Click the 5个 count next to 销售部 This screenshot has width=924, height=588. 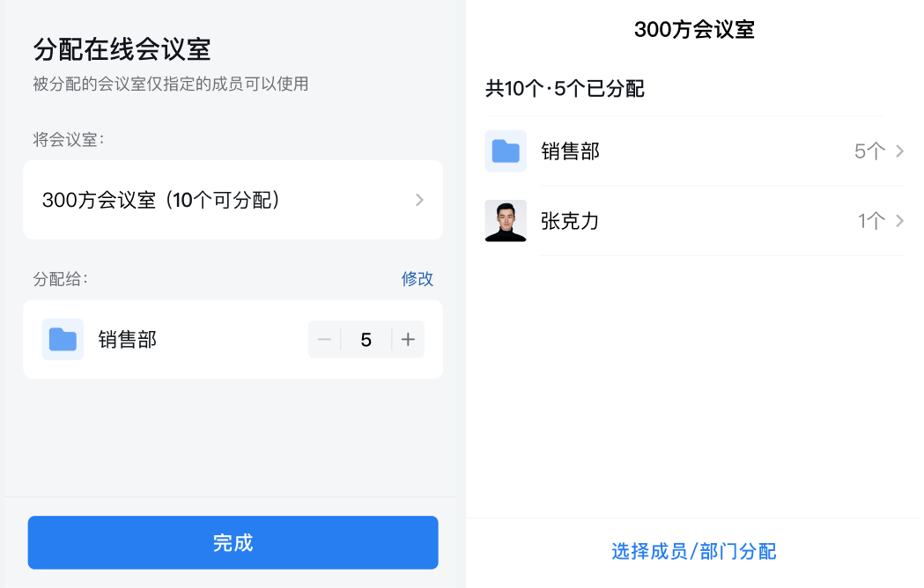tap(869, 151)
